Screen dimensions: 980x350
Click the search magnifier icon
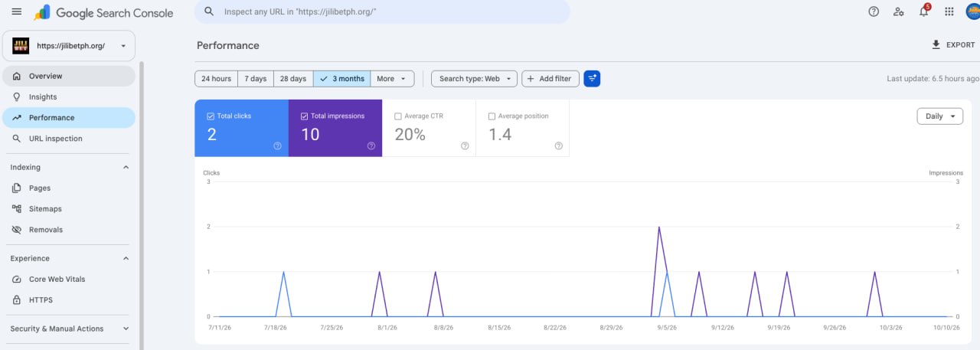coord(209,12)
